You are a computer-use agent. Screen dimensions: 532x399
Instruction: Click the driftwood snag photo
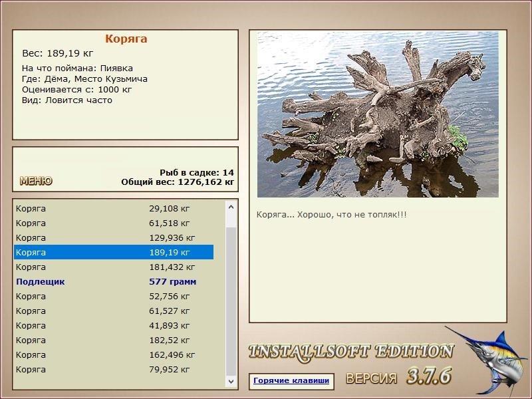[x=378, y=114]
